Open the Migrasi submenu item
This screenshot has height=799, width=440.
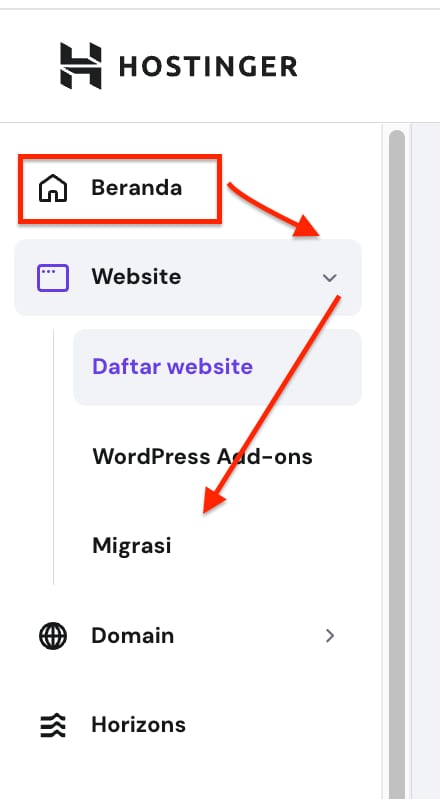(132, 546)
